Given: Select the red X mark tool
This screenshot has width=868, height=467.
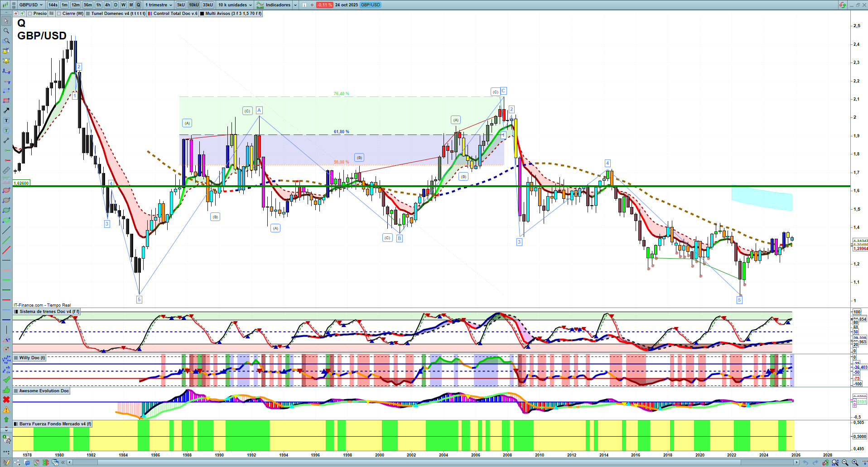Looking at the screenshot, I should [6, 400].
